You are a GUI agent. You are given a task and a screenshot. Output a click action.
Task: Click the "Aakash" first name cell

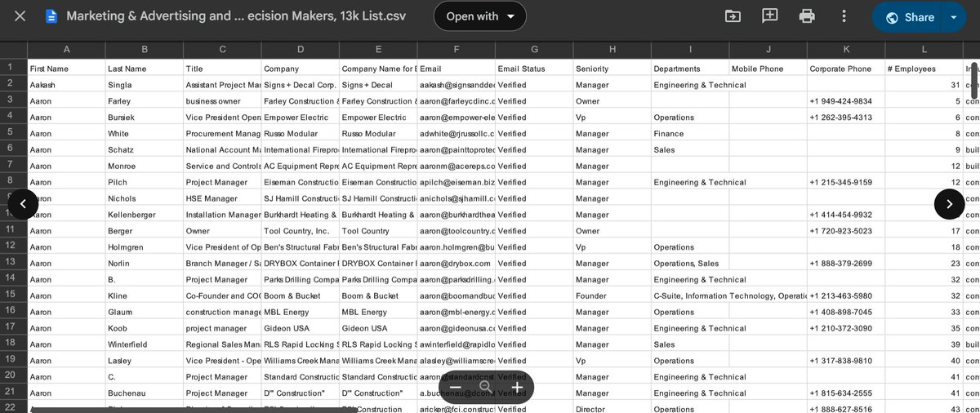point(66,85)
